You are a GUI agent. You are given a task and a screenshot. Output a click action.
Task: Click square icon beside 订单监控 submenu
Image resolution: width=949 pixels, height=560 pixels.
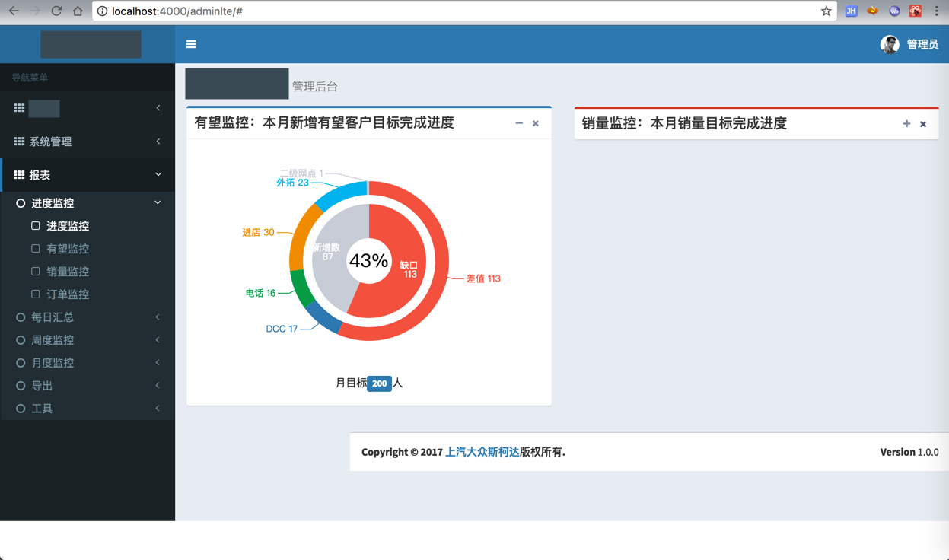tap(36, 294)
